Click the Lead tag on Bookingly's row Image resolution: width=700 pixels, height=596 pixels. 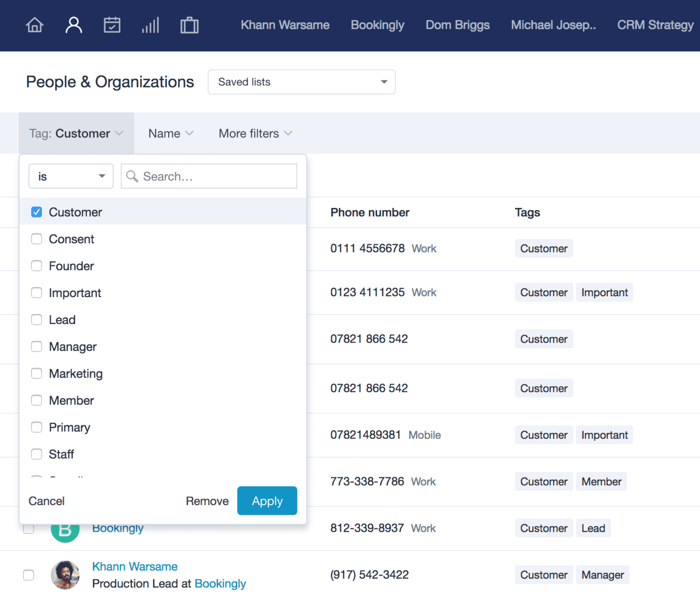coord(593,528)
